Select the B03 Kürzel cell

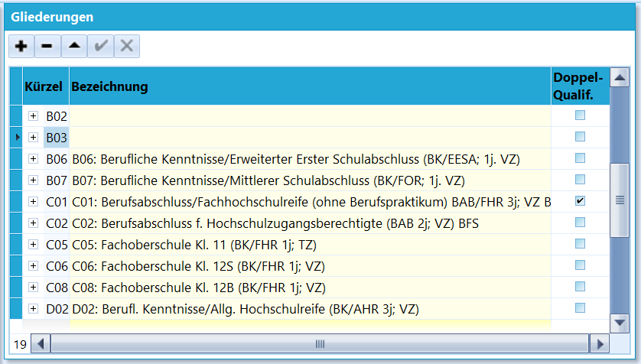pyautogui.click(x=57, y=138)
